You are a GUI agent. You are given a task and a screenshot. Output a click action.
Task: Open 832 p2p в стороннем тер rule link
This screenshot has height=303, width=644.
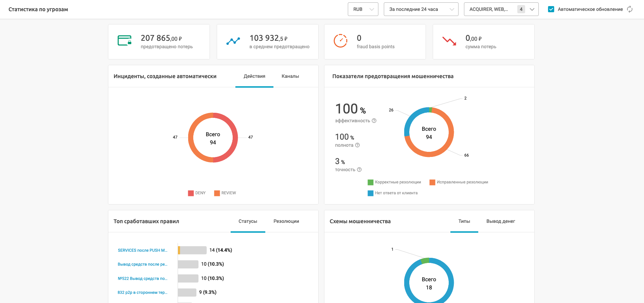pos(143,292)
